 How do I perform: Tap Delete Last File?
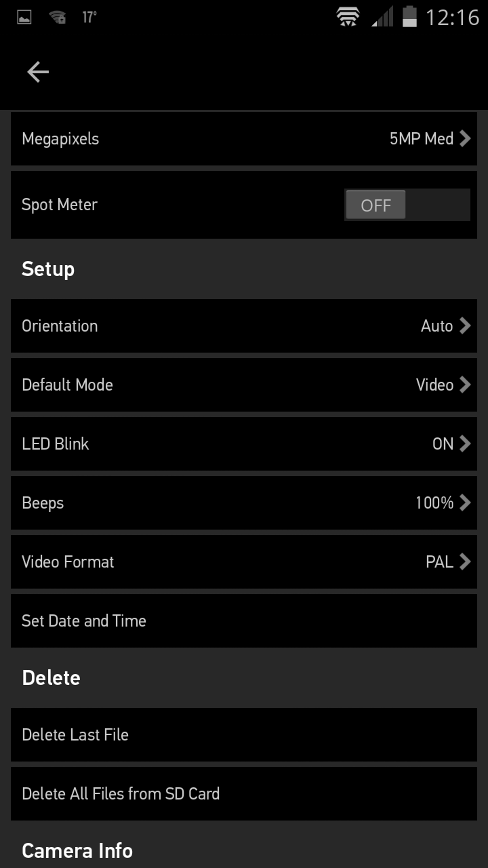244,734
